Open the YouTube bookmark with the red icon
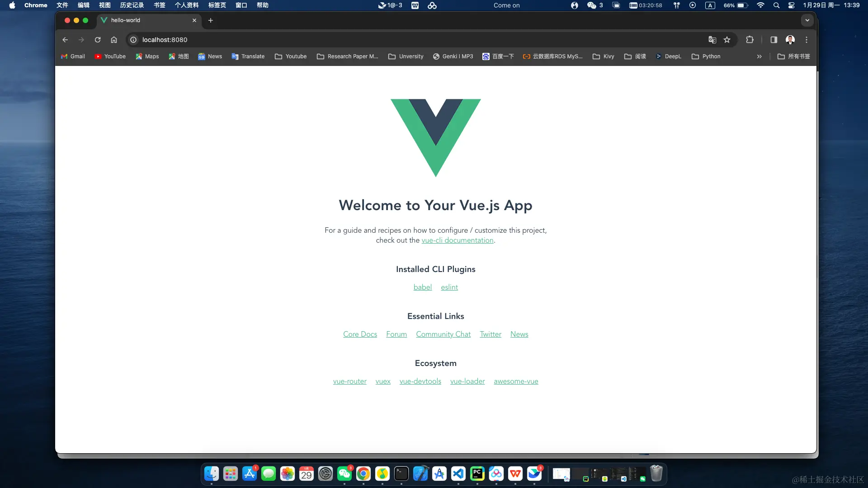868x488 pixels. pos(110,56)
